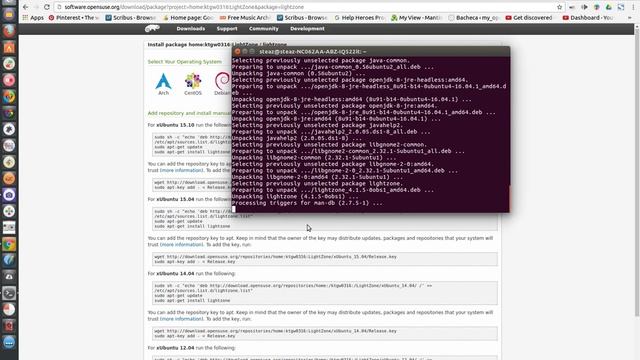This screenshot has height=360, width=640.
Task: Open the Apps grid in bookmarks bar
Action: (x=33, y=18)
